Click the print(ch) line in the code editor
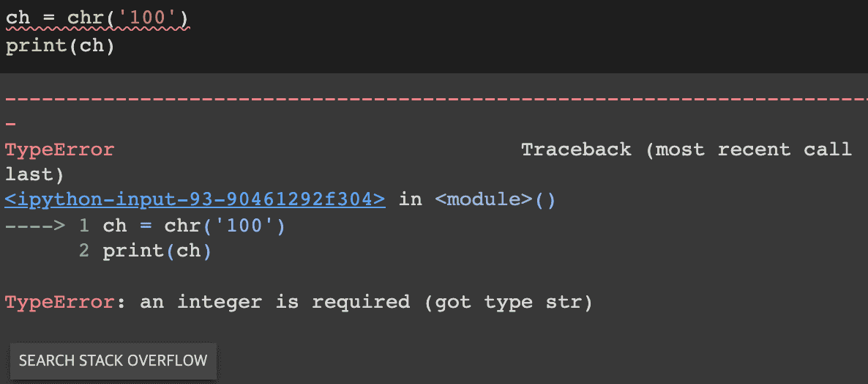 click(61, 46)
